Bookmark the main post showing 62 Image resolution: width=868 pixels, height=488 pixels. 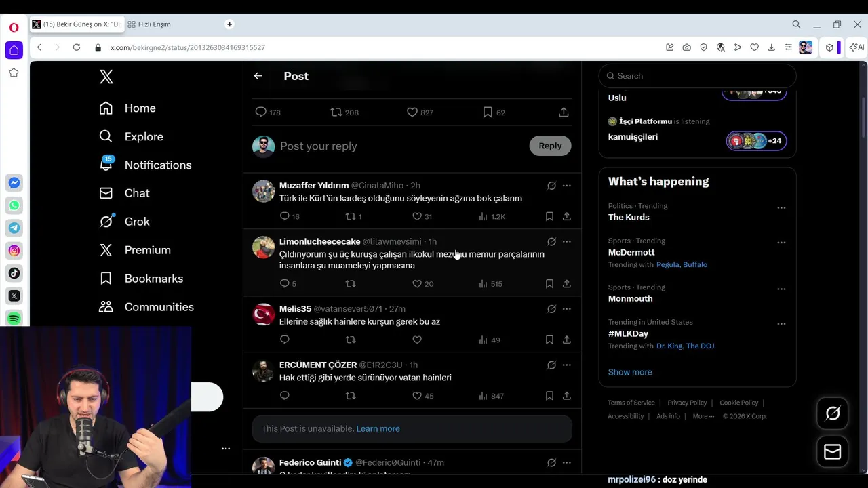[488, 112]
